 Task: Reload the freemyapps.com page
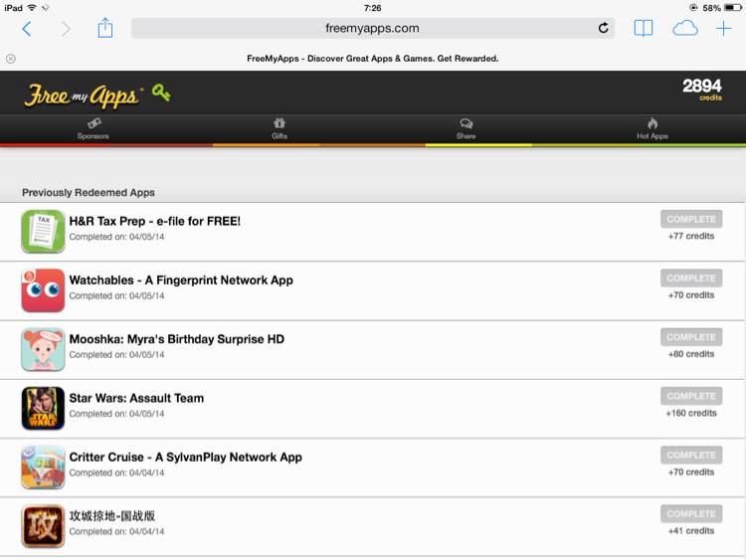(603, 28)
